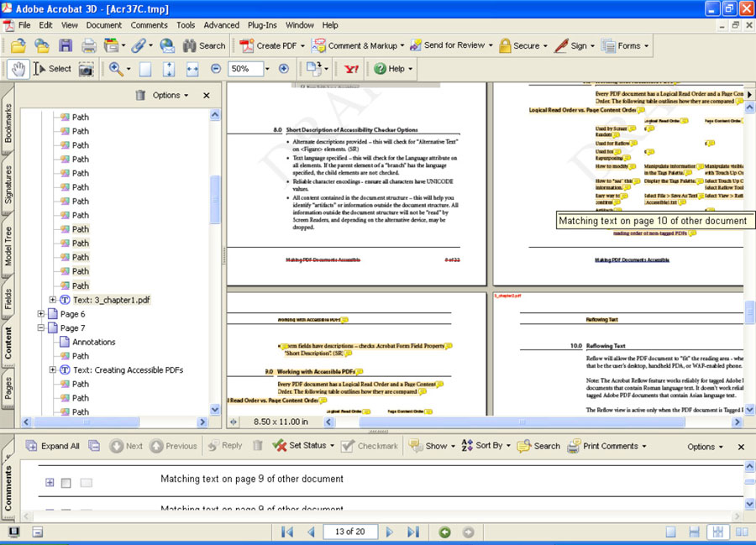Open Content panel Options dropdown

click(x=171, y=95)
